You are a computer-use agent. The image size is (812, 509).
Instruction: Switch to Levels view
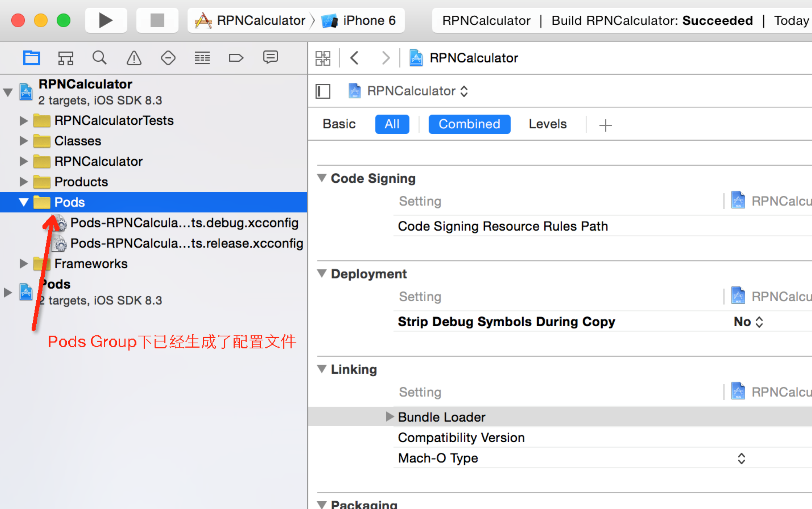[548, 124]
